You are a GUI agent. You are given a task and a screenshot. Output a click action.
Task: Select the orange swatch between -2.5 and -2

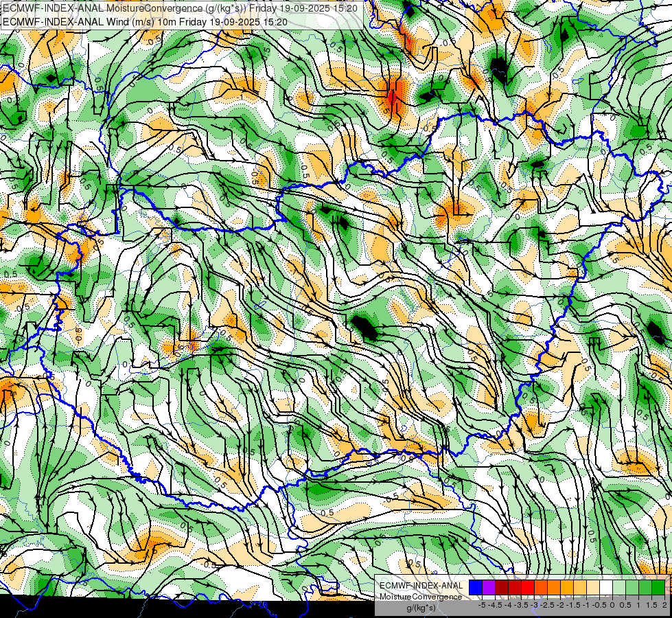(554, 587)
